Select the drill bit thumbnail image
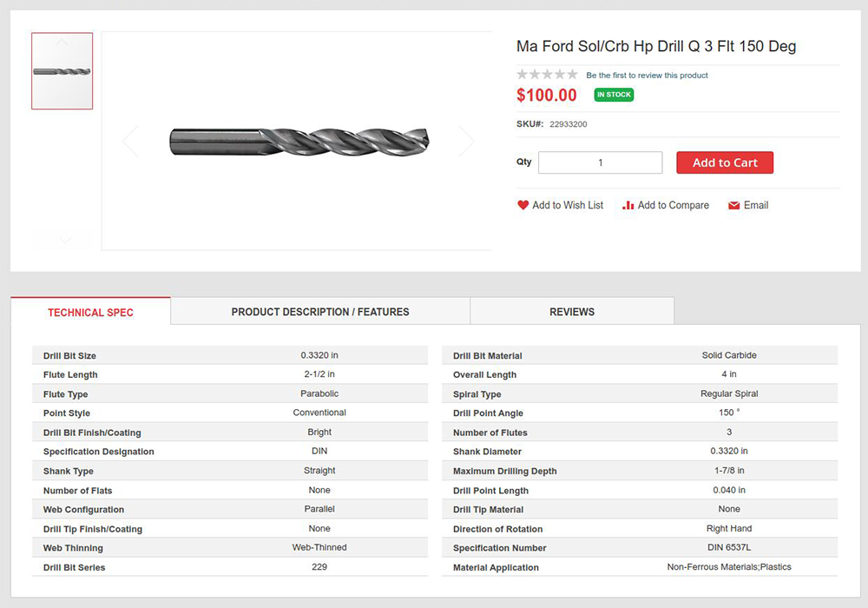Image resolution: width=868 pixels, height=608 pixels. (x=62, y=71)
